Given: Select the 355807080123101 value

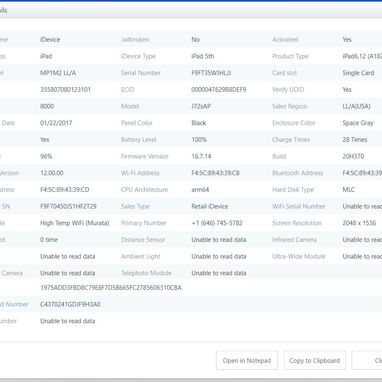Looking at the screenshot, I should click(65, 89).
